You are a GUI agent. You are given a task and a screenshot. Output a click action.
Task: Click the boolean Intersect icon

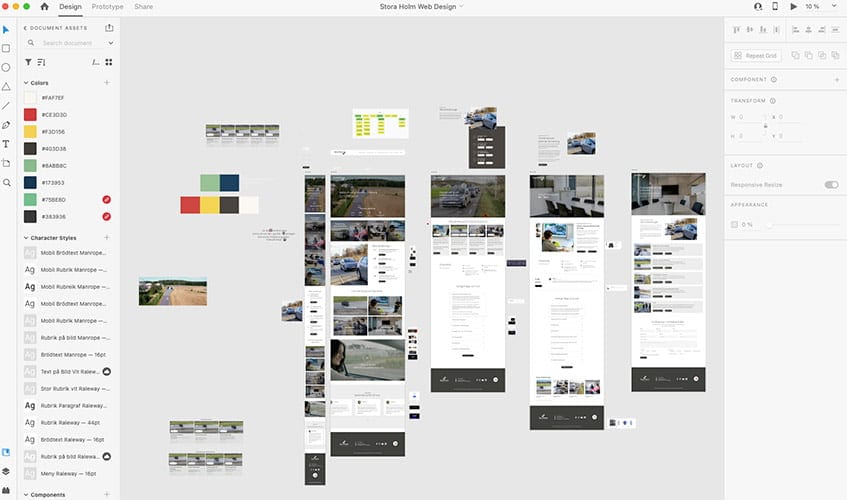(822, 55)
